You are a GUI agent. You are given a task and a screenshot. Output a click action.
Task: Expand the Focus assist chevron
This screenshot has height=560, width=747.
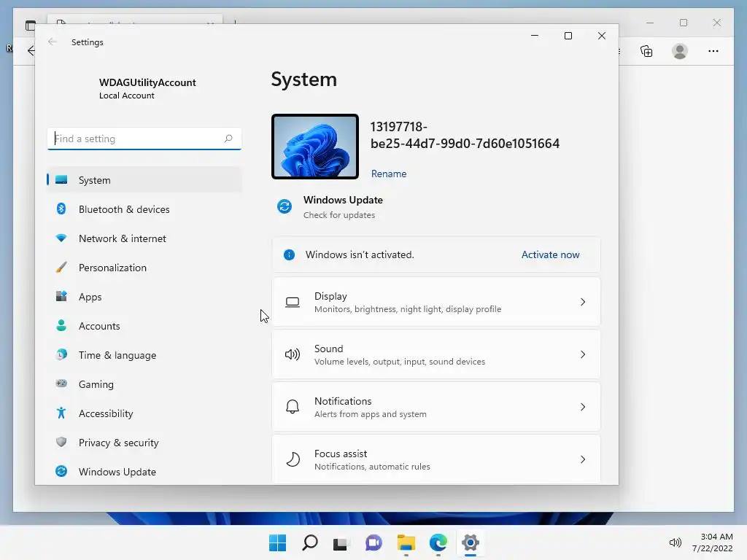(583, 459)
